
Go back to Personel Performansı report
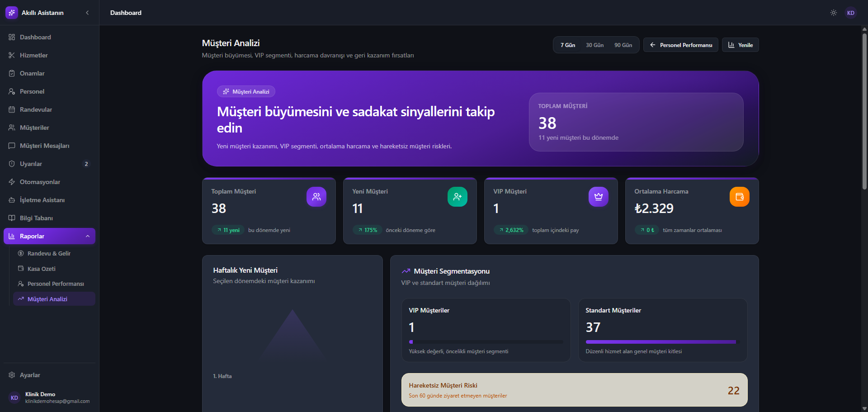[x=681, y=45]
